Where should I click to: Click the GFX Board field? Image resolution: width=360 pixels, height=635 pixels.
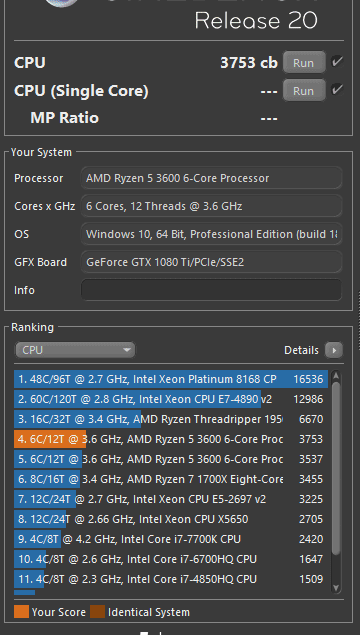click(211, 262)
